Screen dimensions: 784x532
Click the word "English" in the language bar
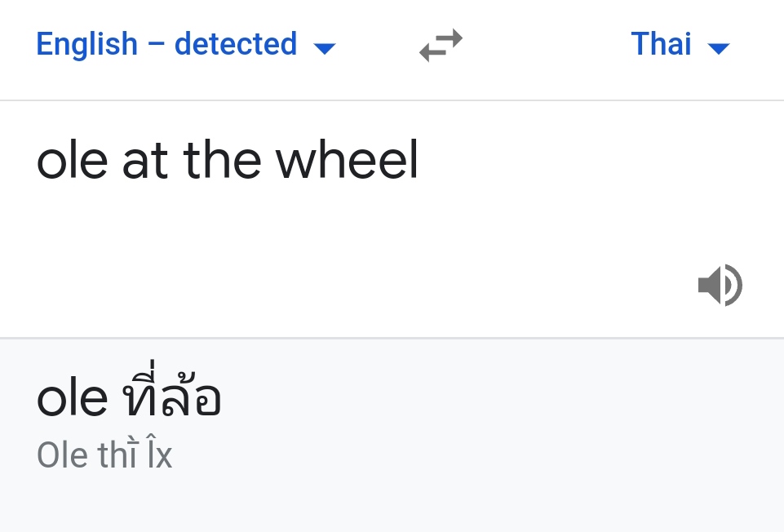coord(87,44)
